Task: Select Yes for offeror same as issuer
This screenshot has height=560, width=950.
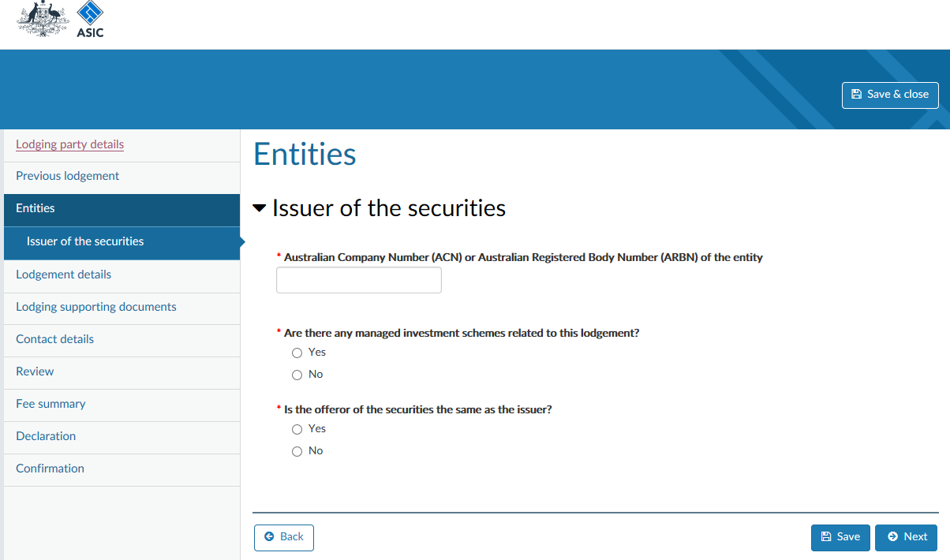Action: click(x=297, y=429)
